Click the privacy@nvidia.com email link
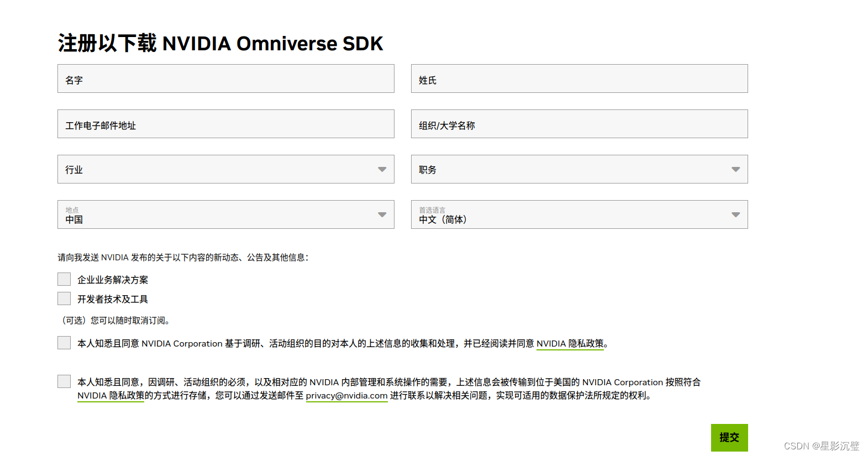This screenshot has width=868, height=456. [346, 396]
